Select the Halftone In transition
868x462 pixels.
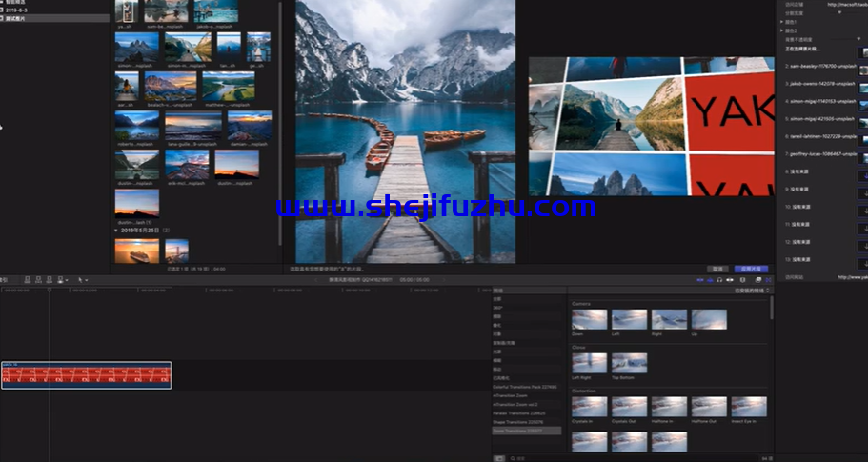coord(669,407)
